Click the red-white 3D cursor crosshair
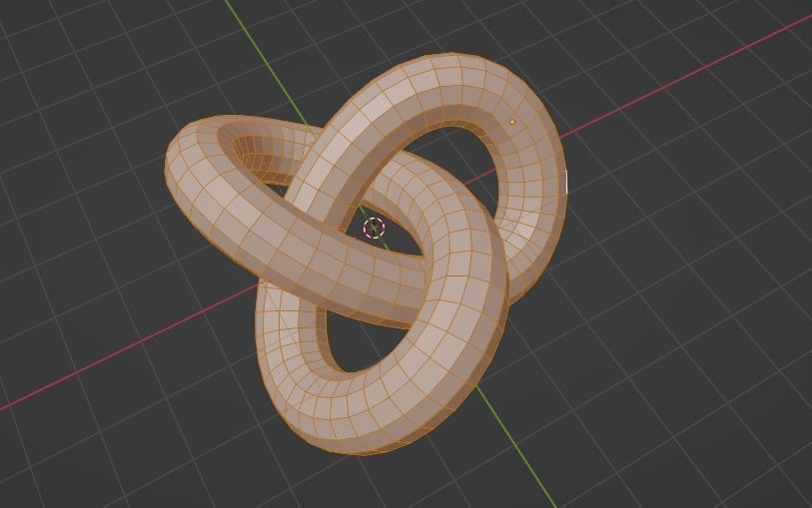The width and height of the screenshot is (812, 508). coord(374,228)
